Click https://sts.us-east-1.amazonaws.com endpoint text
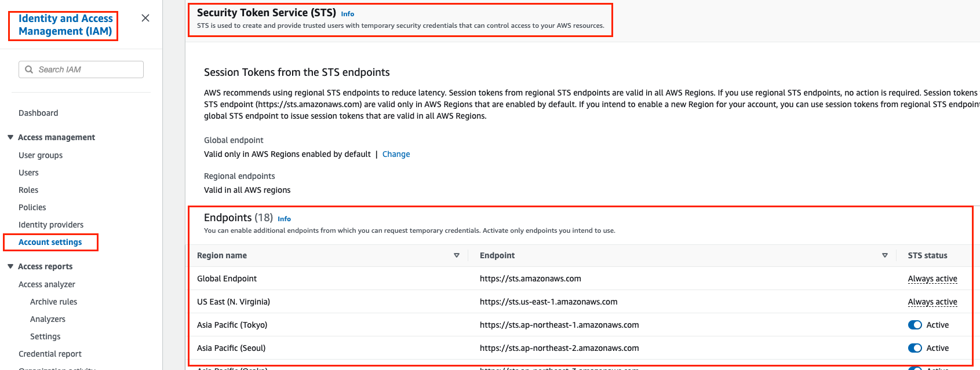 [549, 302]
